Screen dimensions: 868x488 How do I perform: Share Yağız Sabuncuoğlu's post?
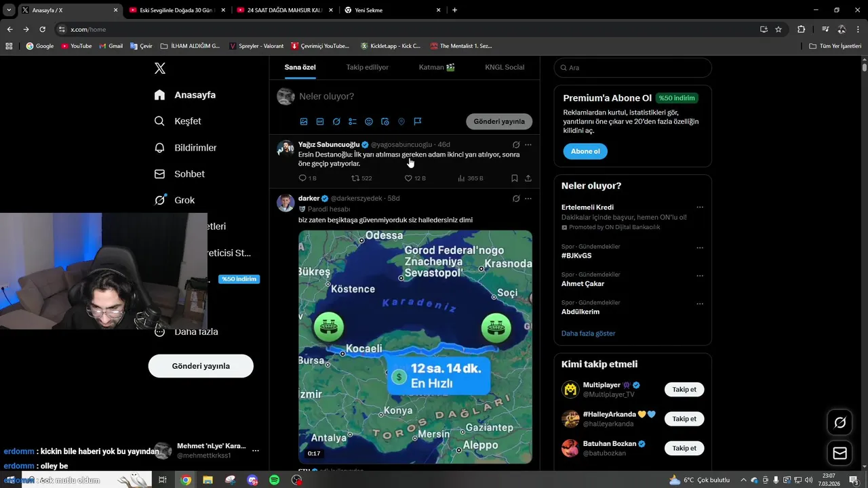tap(528, 178)
